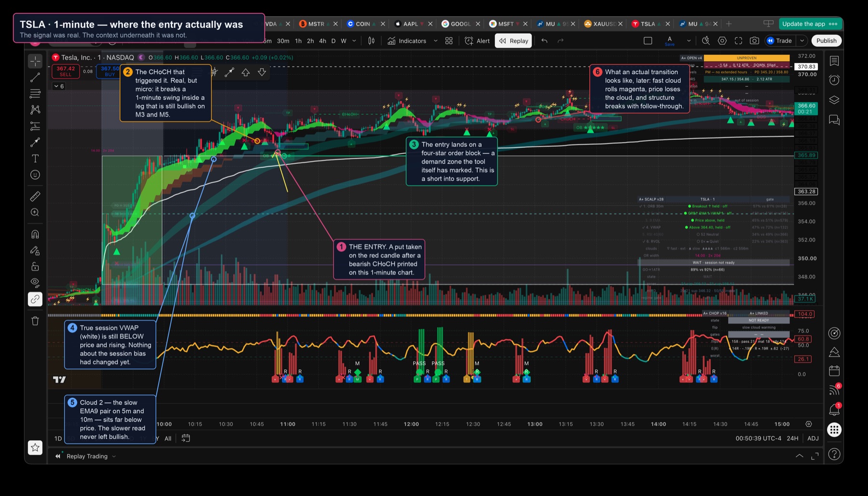The width and height of the screenshot is (868, 496).
Task: Remove drawings with the trash icon
Action: [x=35, y=321]
